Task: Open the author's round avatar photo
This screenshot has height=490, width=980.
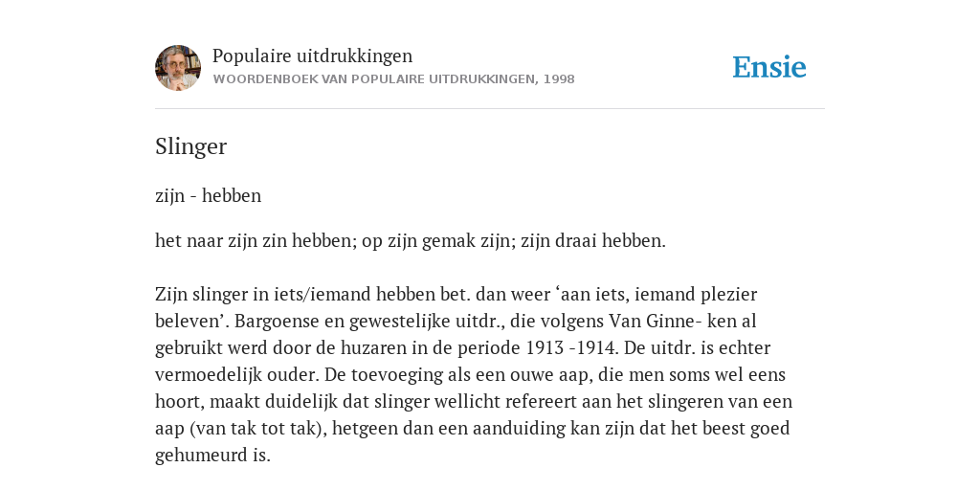Action: pyautogui.click(x=178, y=68)
